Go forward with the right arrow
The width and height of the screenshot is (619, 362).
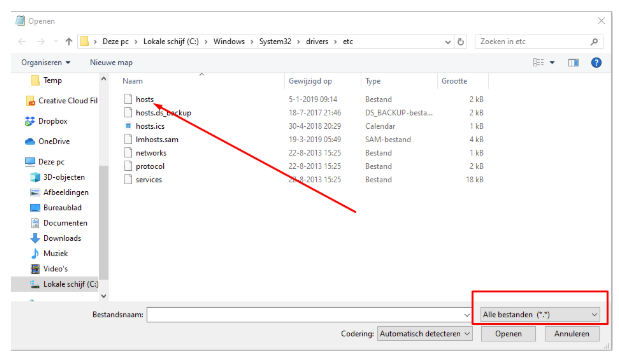(x=40, y=41)
